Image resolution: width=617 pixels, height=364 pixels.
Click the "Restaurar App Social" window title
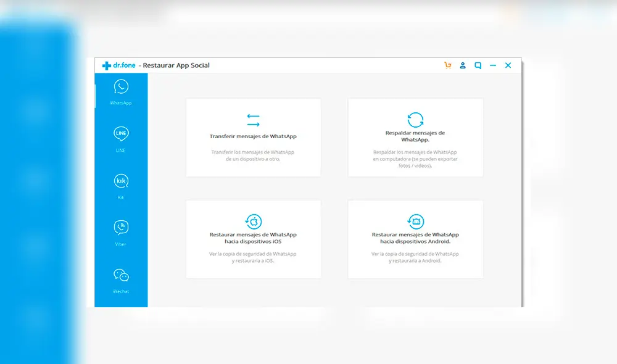point(176,65)
